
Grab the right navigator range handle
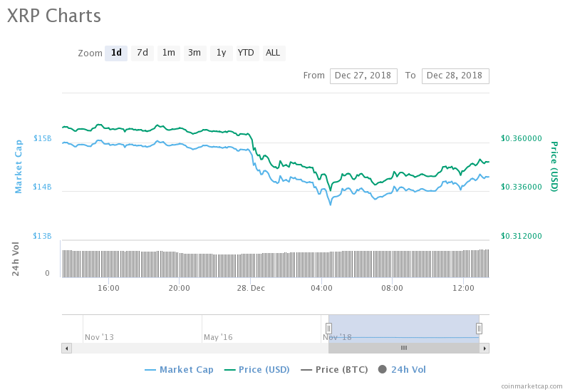pos(479,329)
